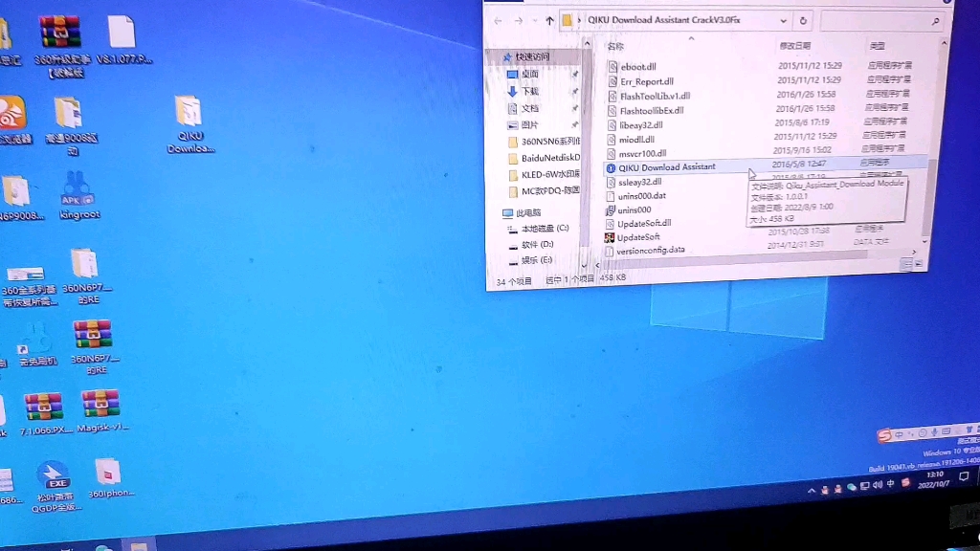Open the notification action center
Screen dimensions: 980x551
point(964,476)
